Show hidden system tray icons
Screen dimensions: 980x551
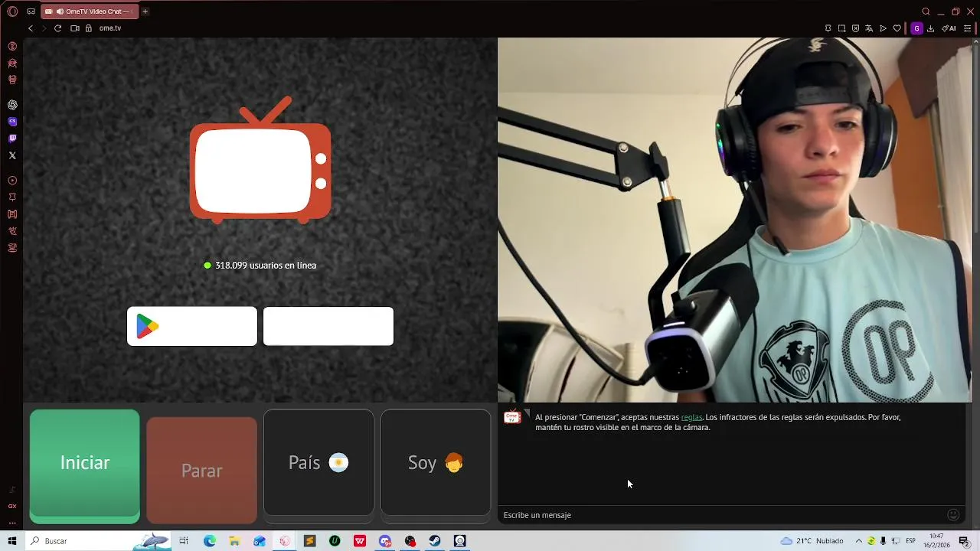(x=858, y=541)
